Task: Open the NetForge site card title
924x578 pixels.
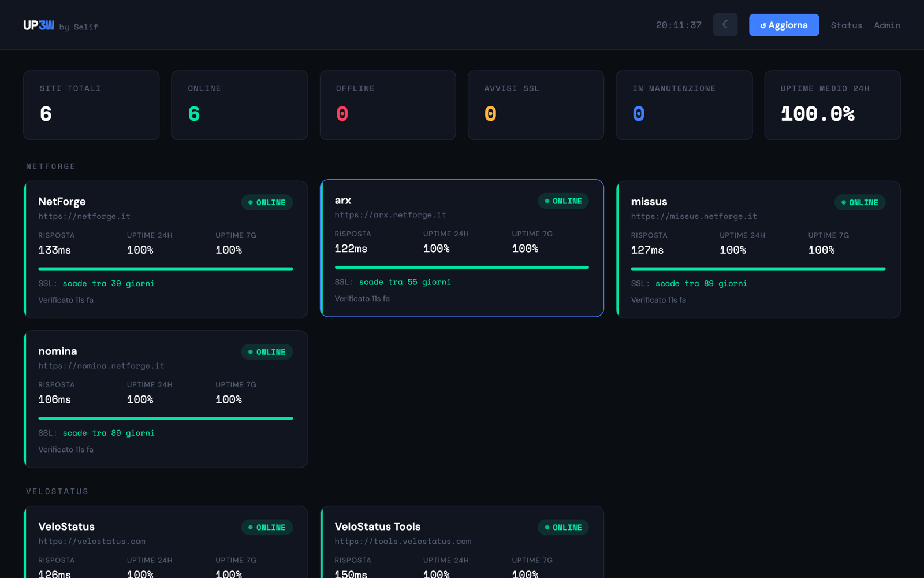Action: tap(62, 202)
